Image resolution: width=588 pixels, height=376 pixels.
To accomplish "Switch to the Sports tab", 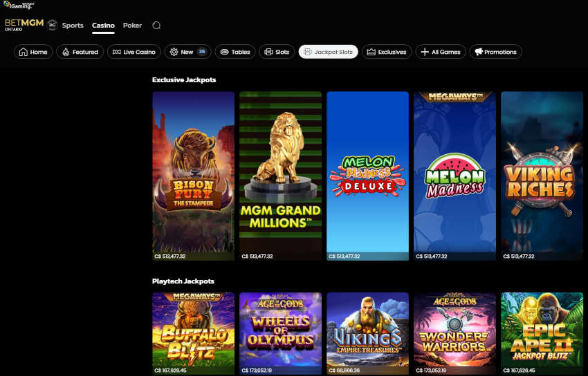I will (73, 26).
